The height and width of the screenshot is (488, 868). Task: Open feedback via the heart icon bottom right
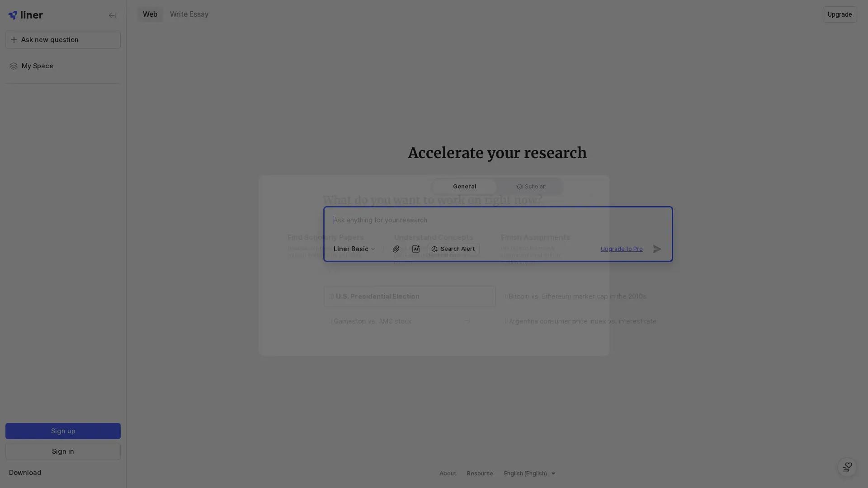pos(847,467)
